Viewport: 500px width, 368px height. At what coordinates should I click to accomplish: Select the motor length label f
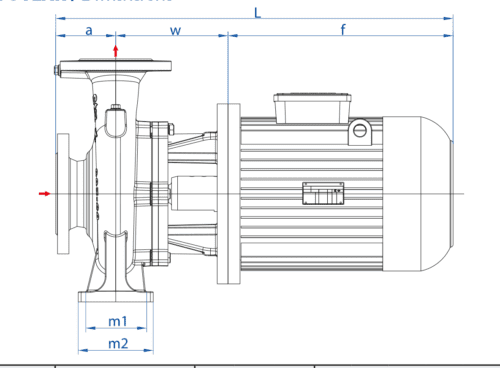click(343, 30)
